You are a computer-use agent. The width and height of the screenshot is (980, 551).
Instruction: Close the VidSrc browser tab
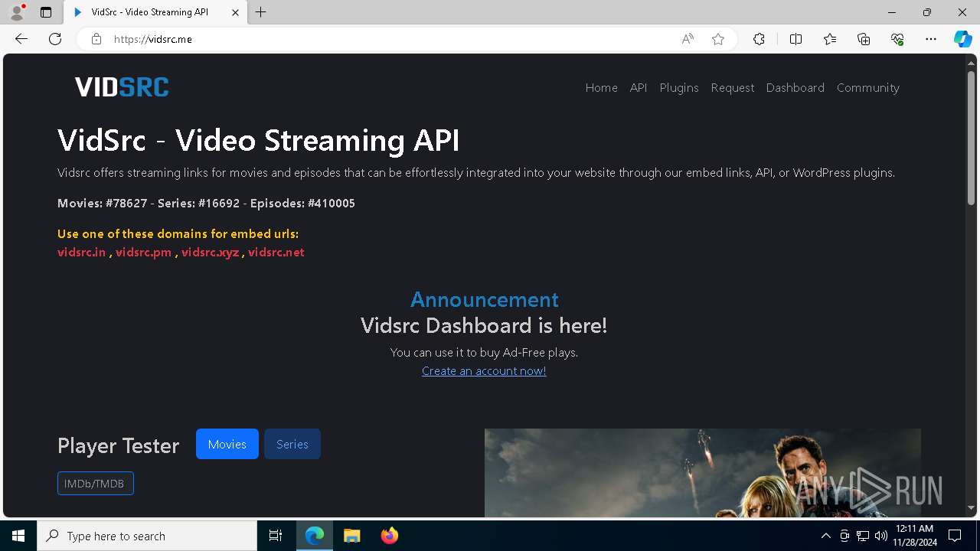pyautogui.click(x=235, y=12)
